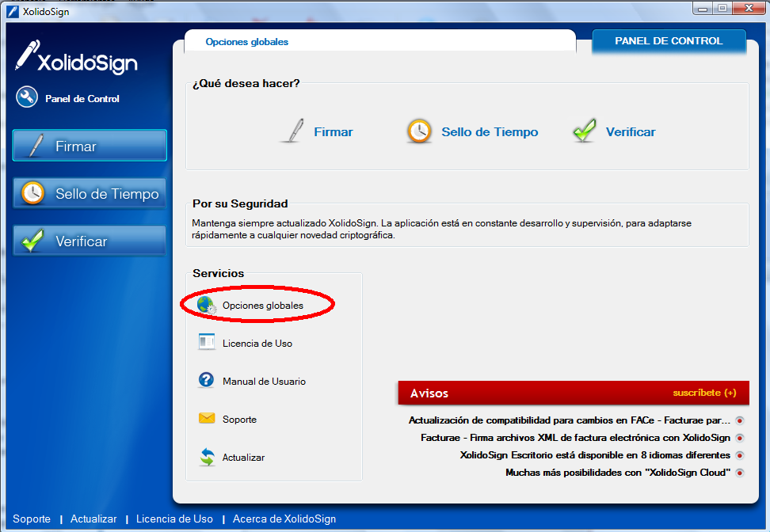Select the Verificar sidebar button

click(90, 241)
